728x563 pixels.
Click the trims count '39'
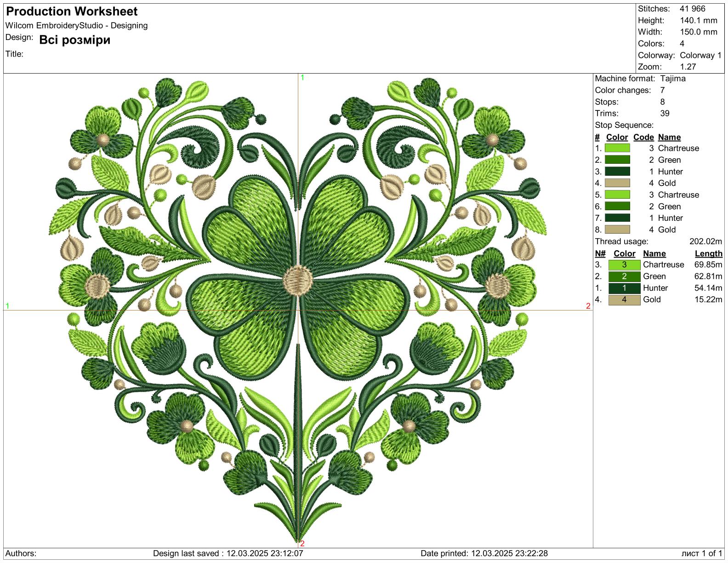click(665, 113)
